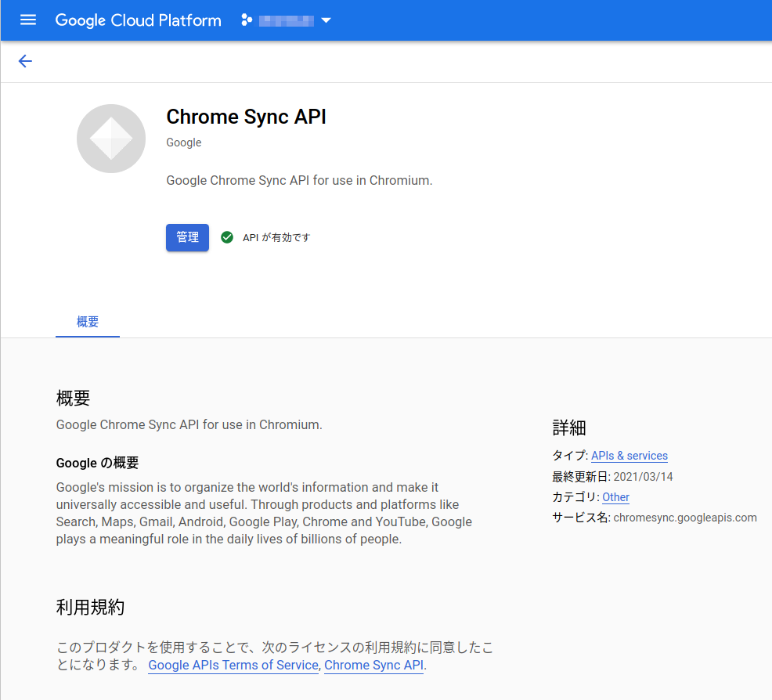
Task: Click the Google publisher label under title
Action: click(184, 143)
